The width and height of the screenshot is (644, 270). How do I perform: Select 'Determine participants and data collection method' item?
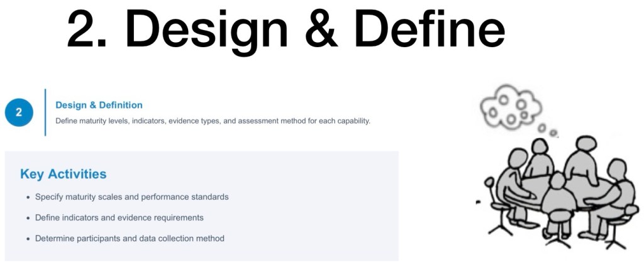pyautogui.click(x=130, y=239)
